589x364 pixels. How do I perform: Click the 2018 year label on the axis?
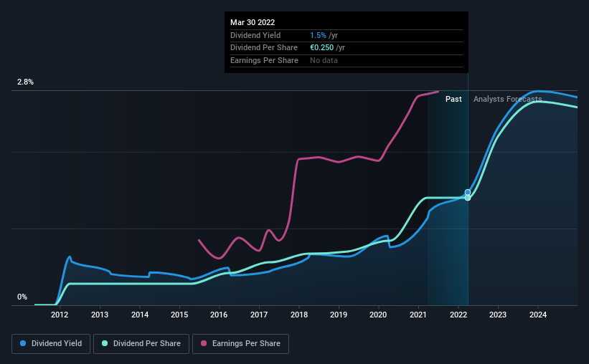click(299, 315)
